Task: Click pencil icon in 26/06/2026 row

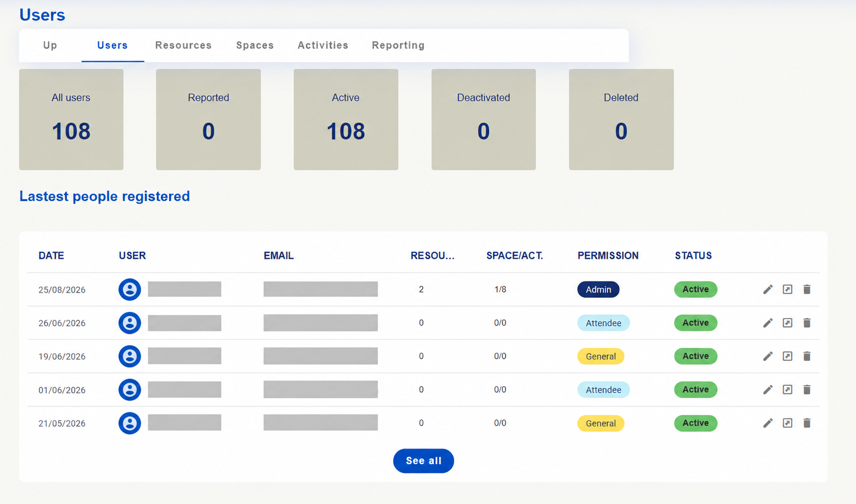Action: [x=767, y=323]
